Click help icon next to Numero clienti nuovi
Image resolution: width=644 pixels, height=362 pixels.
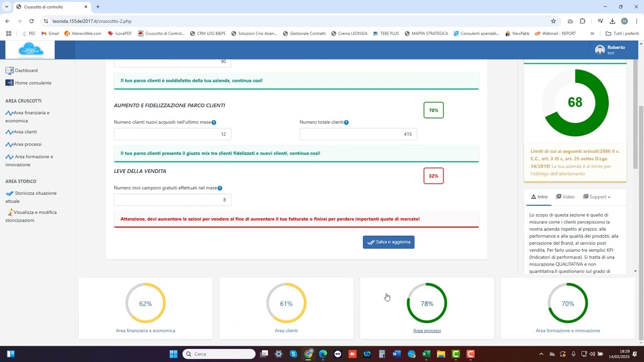pyautogui.click(x=214, y=123)
